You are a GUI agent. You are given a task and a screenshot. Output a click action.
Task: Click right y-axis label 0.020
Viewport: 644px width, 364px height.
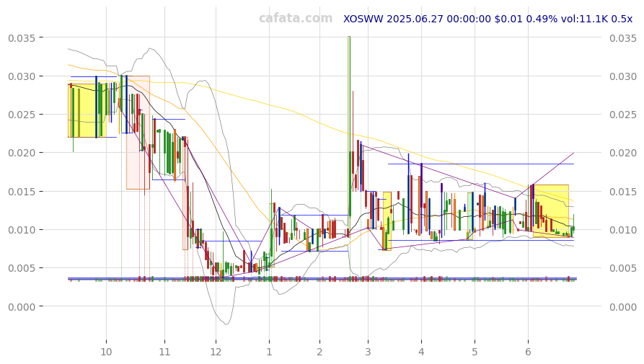[622, 153]
